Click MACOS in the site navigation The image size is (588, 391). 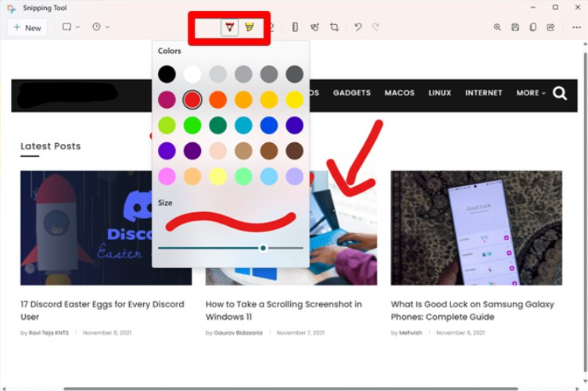400,92
